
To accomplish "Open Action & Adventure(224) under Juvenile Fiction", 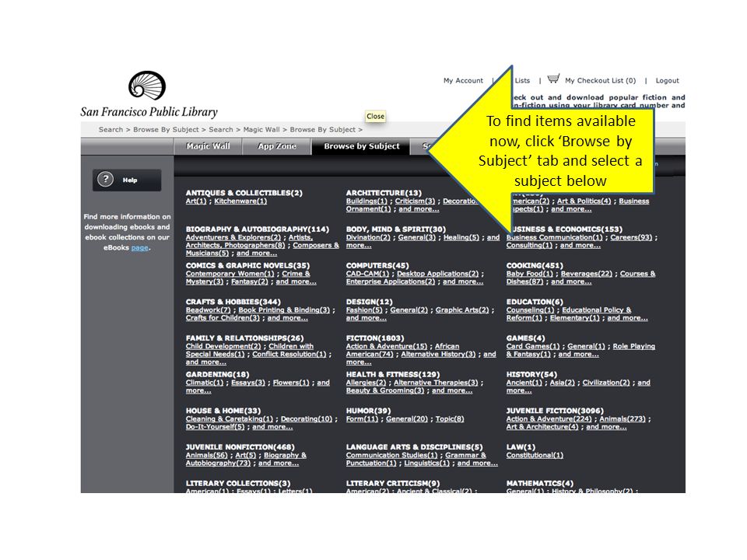I will [549, 418].
